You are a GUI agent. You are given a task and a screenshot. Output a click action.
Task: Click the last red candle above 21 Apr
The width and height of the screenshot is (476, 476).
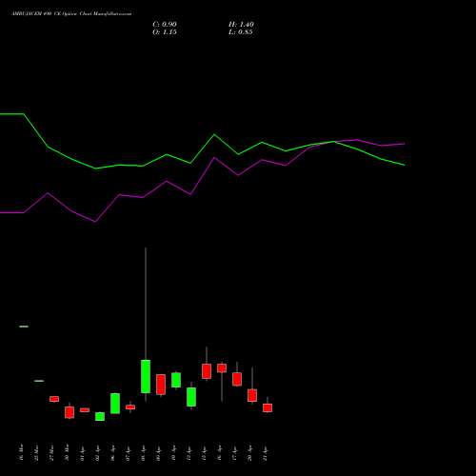click(x=268, y=407)
